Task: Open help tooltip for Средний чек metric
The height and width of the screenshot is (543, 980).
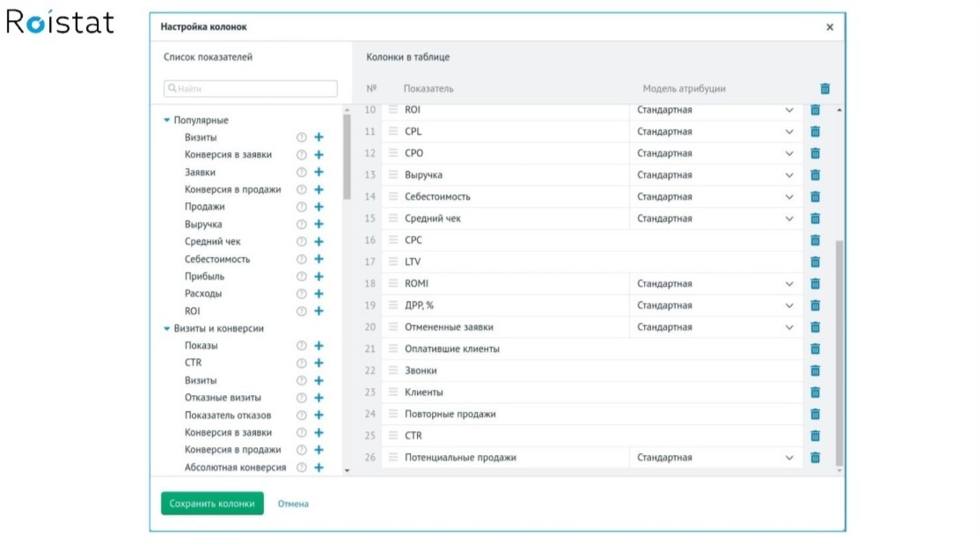Action: coord(301,242)
